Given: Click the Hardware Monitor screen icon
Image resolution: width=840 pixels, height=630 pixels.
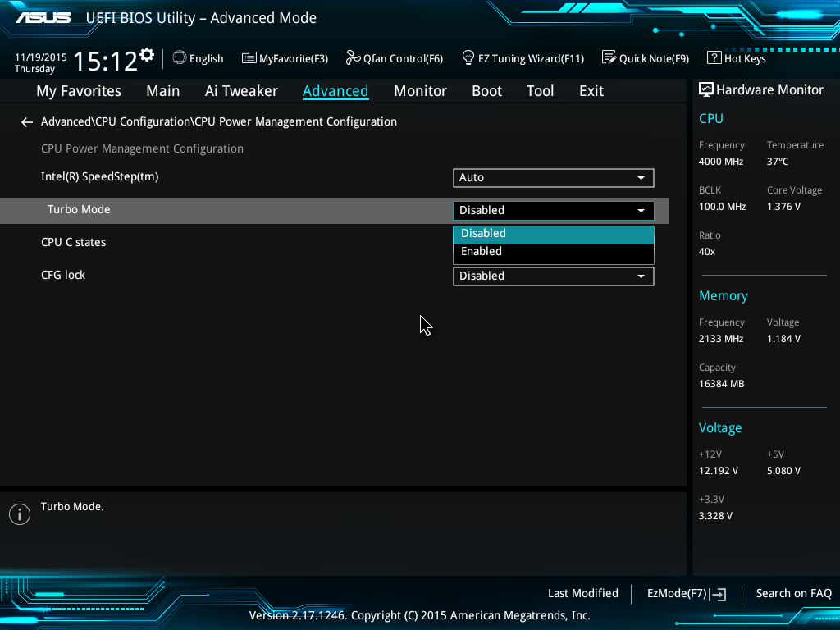Looking at the screenshot, I should 706,89.
